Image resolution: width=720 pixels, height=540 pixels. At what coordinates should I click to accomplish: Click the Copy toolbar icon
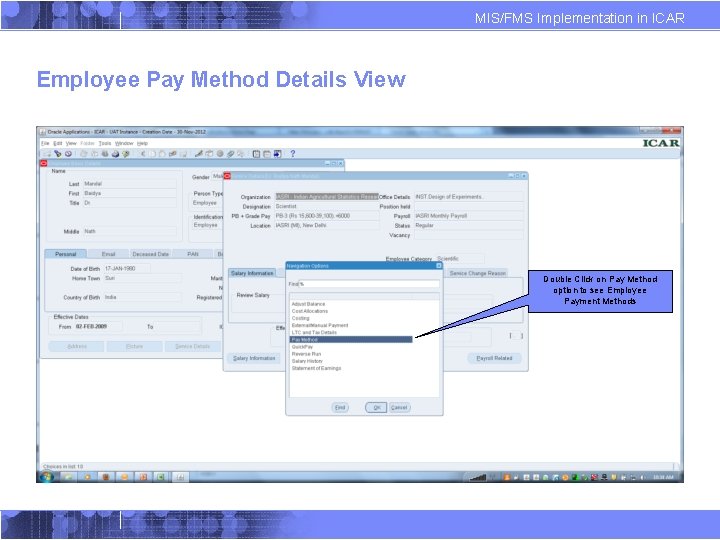[152, 154]
